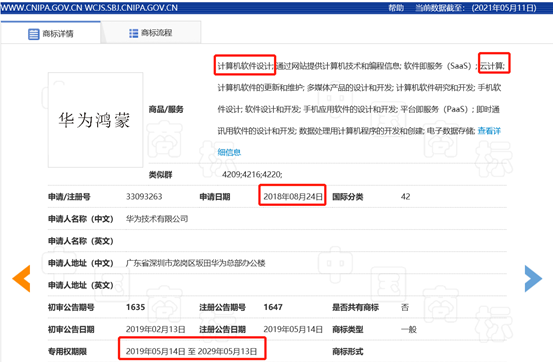Click the 计算机软件设计 service text
553x362 pixels.
click(x=245, y=66)
